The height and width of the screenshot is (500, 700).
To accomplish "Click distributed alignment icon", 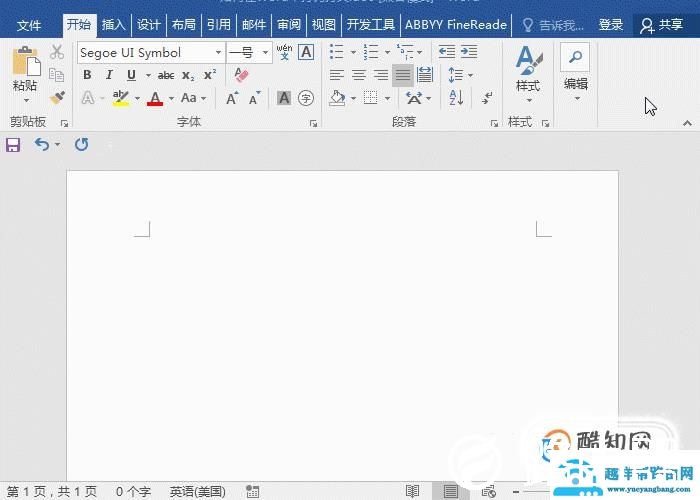I will (x=425, y=75).
